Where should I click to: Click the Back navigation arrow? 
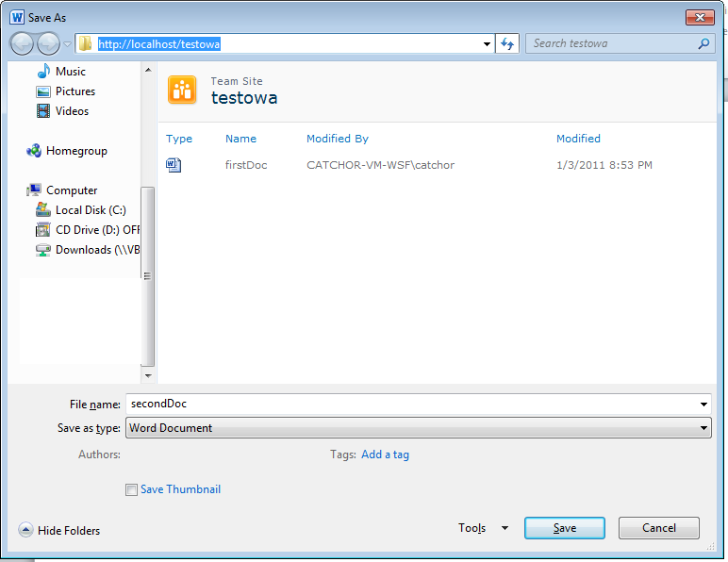(x=22, y=44)
